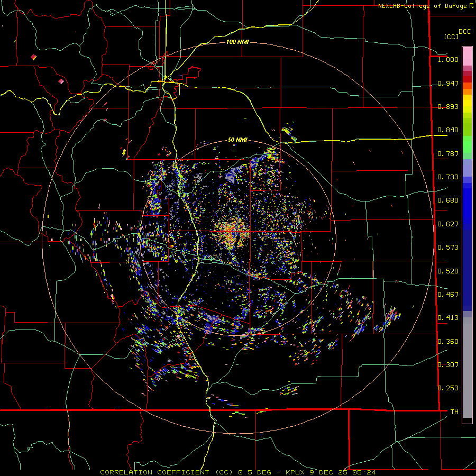Click the 0.413 scale value

[x=448, y=318]
